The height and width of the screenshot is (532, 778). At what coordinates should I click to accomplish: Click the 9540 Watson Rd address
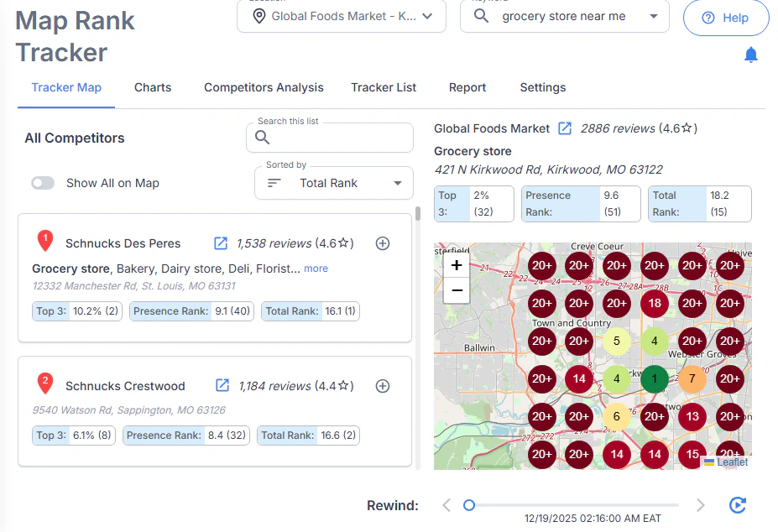point(128,410)
